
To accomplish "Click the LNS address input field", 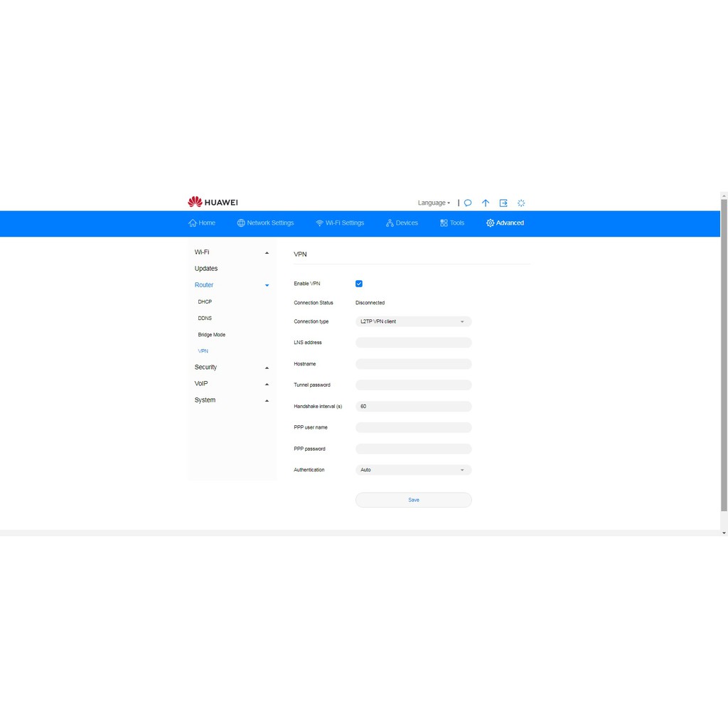I will coord(413,343).
